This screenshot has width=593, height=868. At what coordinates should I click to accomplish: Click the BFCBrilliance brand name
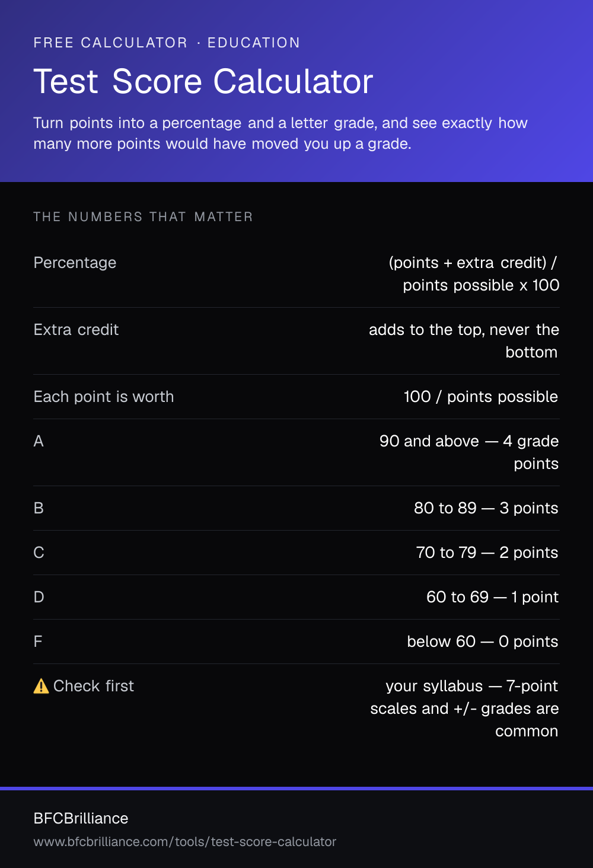(81, 818)
